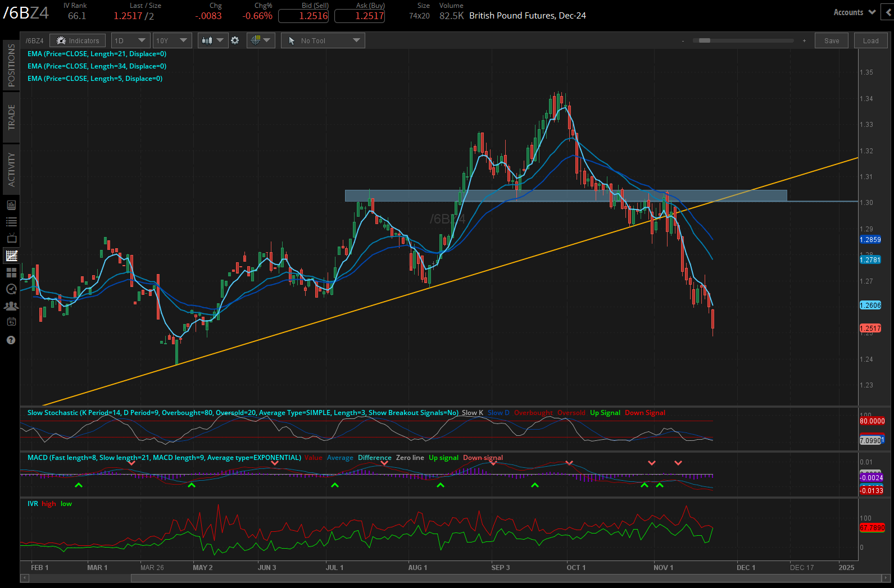Open the candlestick chart type menu
The image size is (894, 588).
[x=212, y=40]
